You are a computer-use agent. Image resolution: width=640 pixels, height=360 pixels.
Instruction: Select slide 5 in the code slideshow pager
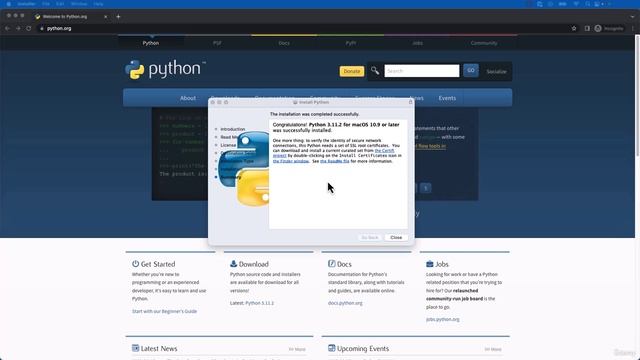coord(425,188)
